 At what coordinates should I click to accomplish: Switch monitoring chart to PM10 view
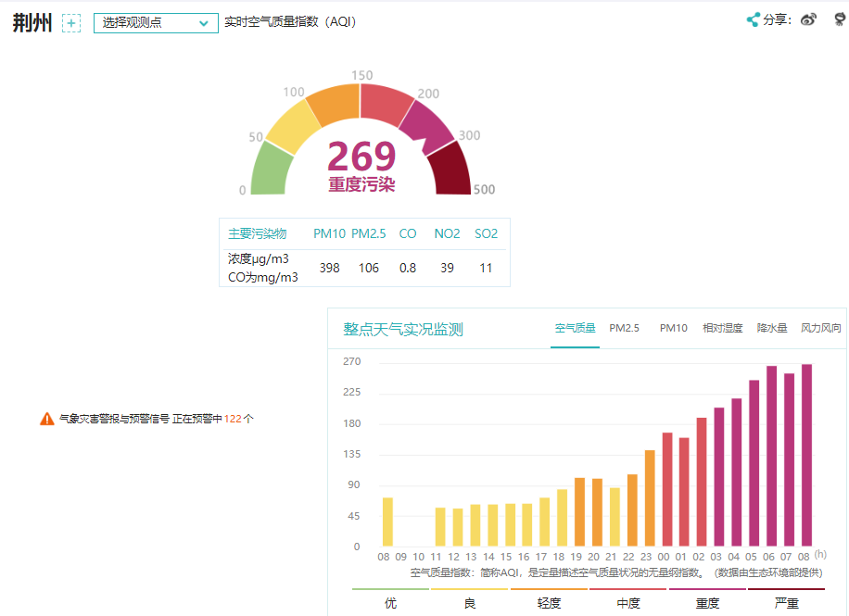pyautogui.click(x=674, y=327)
